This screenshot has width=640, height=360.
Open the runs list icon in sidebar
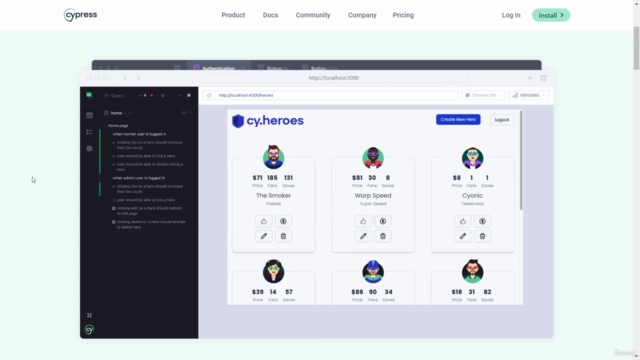click(89, 132)
